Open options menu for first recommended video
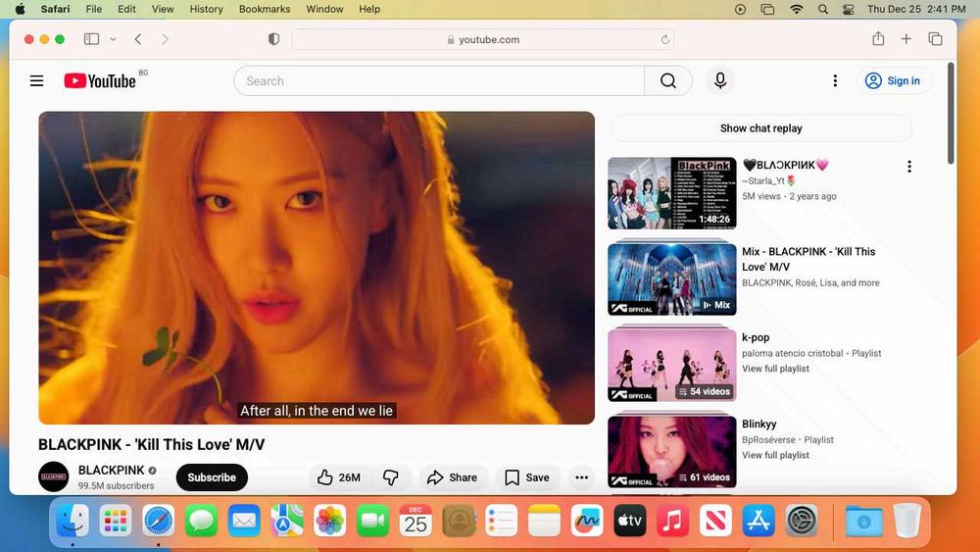The image size is (980, 552). click(909, 167)
